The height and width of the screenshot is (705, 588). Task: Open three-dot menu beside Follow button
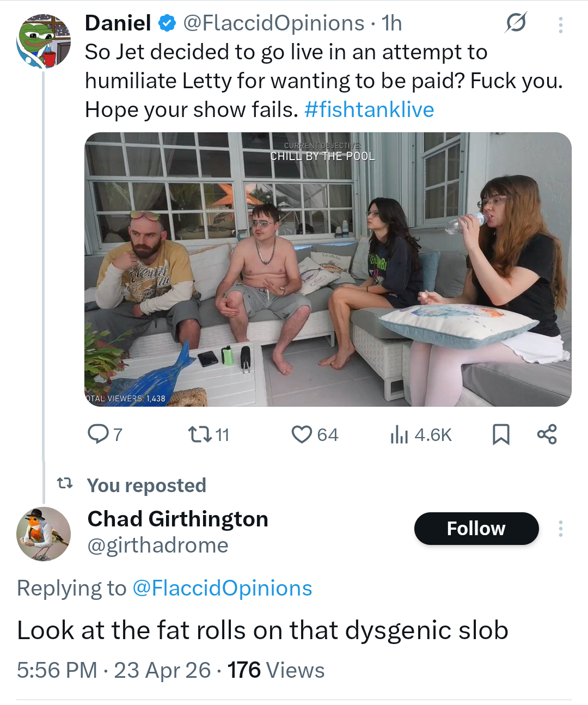click(560, 529)
